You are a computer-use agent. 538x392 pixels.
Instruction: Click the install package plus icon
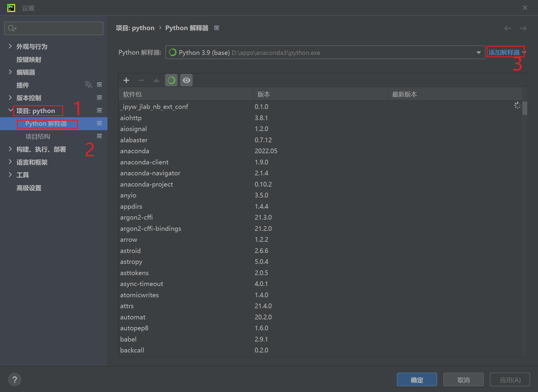[x=126, y=80]
